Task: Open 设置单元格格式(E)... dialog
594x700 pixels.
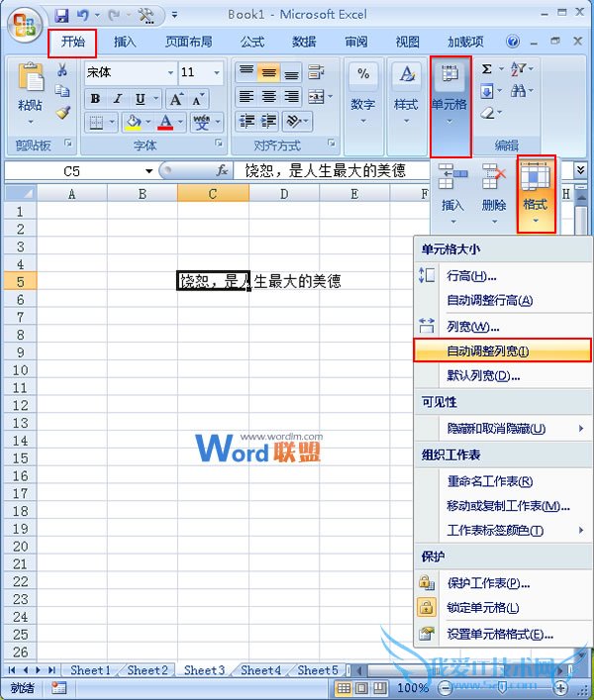Action: pos(503,634)
